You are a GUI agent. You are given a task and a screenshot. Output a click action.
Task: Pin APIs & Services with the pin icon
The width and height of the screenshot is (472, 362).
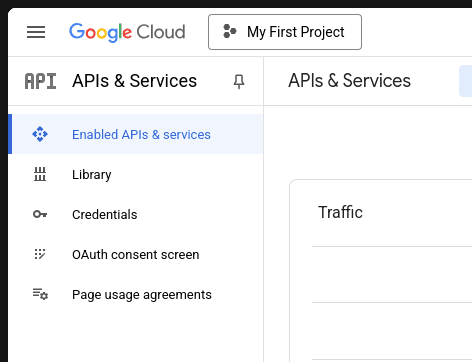point(239,81)
